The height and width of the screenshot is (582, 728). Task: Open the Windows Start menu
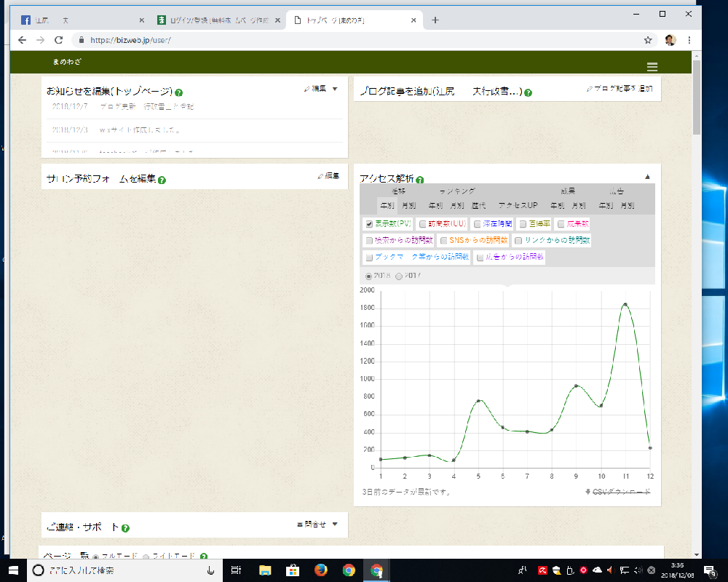(x=13, y=570)
